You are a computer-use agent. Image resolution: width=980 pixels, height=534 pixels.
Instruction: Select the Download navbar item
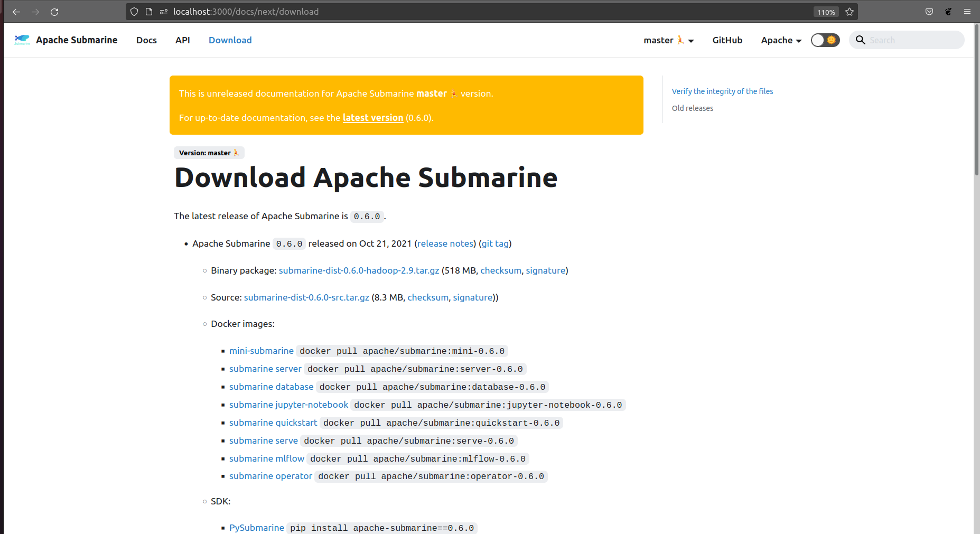(230, 40)
